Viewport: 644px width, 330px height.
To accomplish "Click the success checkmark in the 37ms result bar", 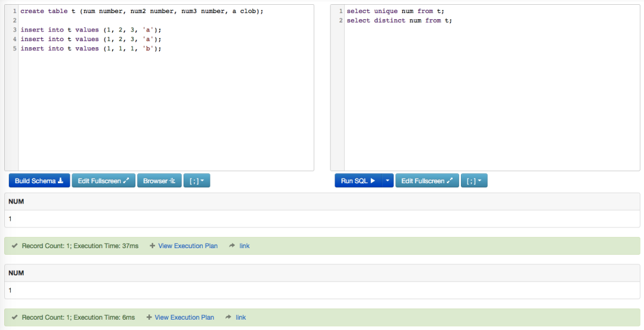I will 14,246.
